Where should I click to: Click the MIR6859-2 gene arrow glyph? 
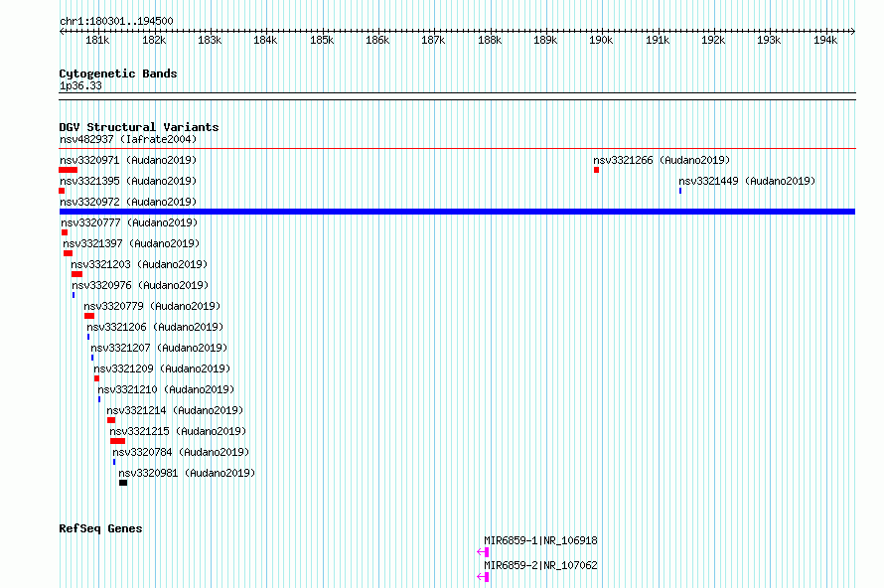(x=483, y=577)
